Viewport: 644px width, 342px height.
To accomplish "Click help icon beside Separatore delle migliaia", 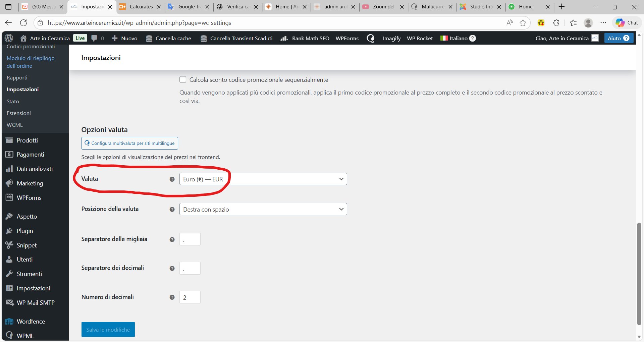I will [x=172, y=239].
